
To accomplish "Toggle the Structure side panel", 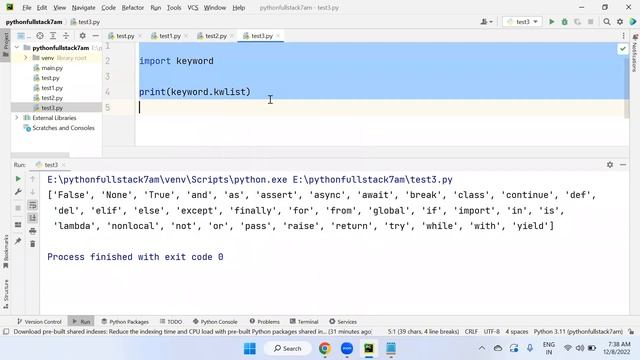I will 6,293.
